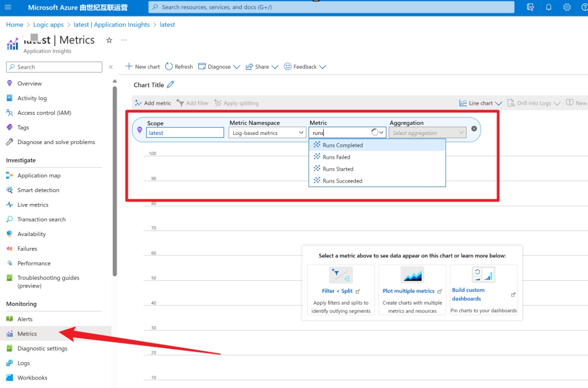This screenshot has height=388, width=588.
Task: Favorite this page with the star icon
Action: 109,41
